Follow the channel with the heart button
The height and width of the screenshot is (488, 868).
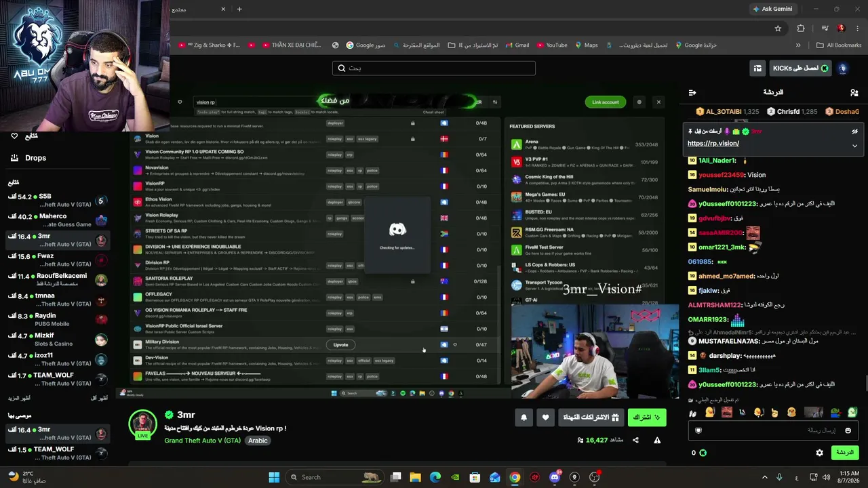pyautogui.click(x=545, y=418)
